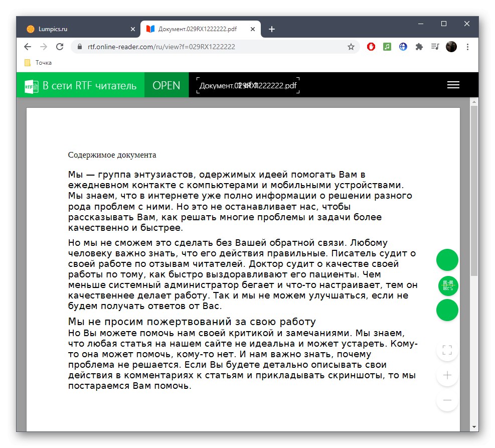495x448 pixels.
Task: Click the green music note extension icon
Action: [x=387, y=46]
